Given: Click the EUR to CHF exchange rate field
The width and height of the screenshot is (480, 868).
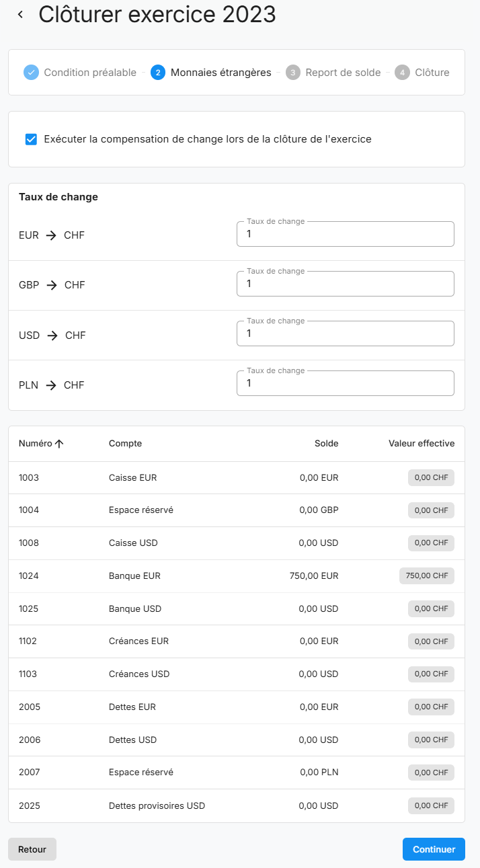Looking at the screenshot, I should 345,234.
